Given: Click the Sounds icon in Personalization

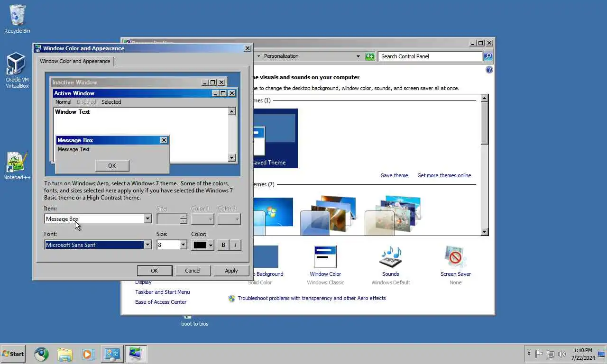Looking at the screenshot, I should pos(391,257).
